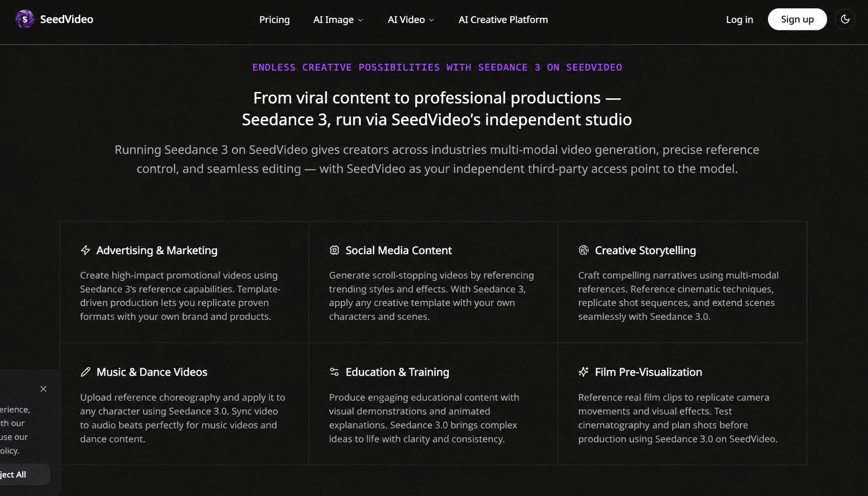This screenshot has height=496, width=868.
Task: Click the 'Produce engaging educational content' description
Action: coord(424,418)
